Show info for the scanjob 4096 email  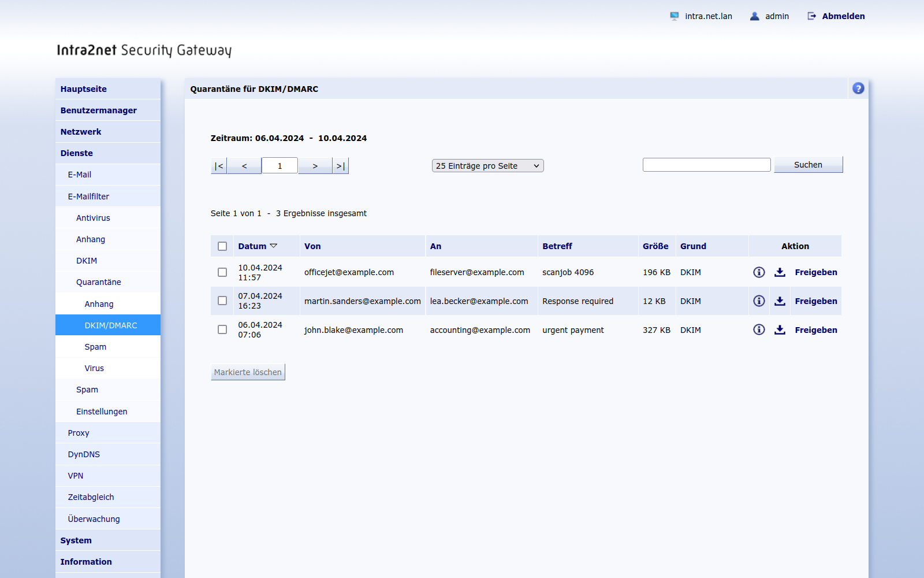coord(759,272)
